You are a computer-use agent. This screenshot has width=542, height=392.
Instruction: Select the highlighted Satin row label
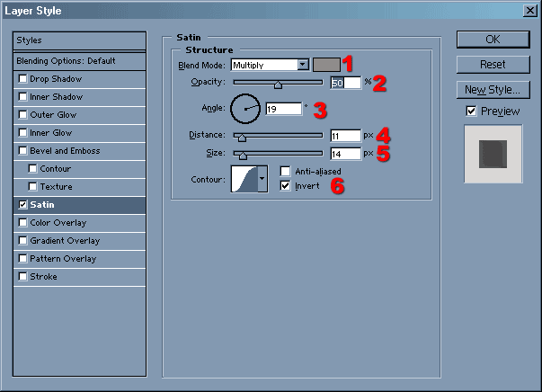42,205
